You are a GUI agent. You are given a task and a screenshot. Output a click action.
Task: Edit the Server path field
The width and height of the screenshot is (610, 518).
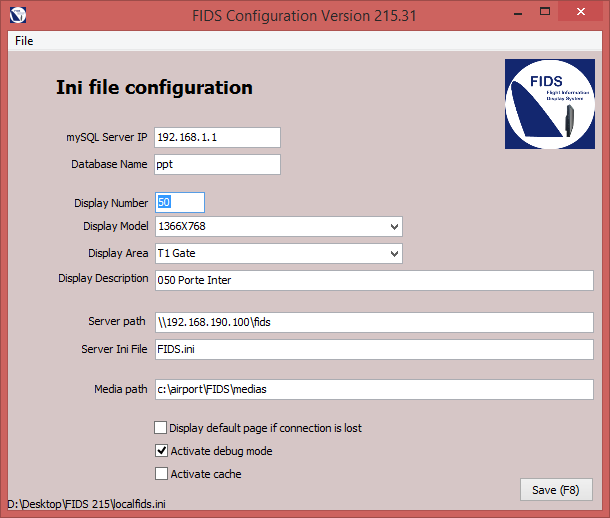click(373, 322)
